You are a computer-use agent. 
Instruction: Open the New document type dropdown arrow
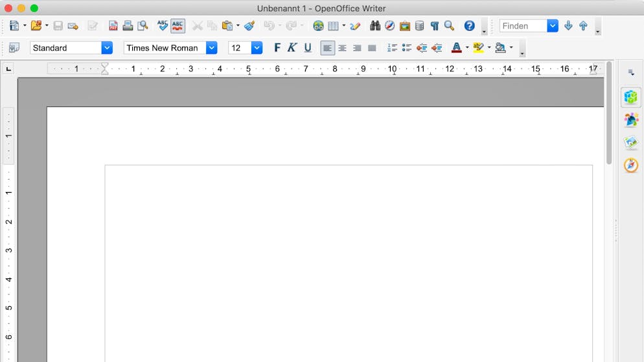pyautogui.click(x=25, y=26)
